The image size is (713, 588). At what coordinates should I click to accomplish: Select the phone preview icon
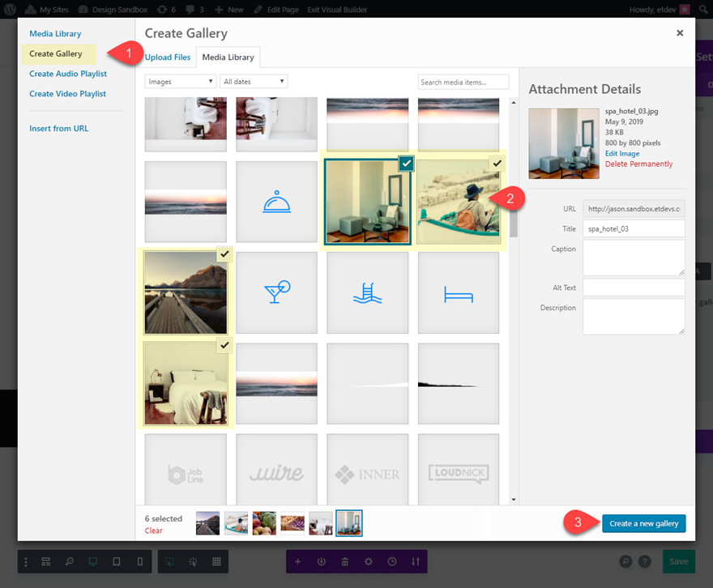point(139,561)
